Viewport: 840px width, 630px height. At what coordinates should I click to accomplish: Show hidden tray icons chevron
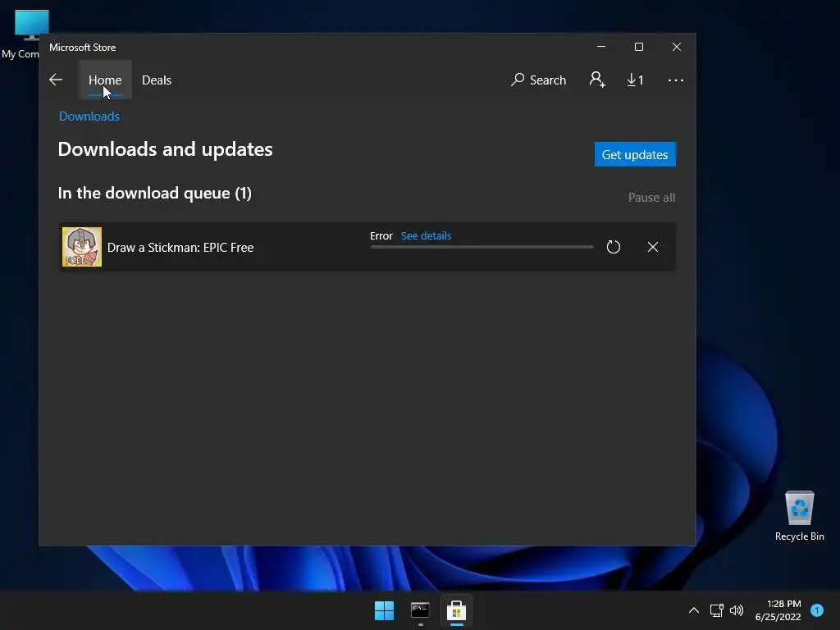pyautogui.click(x=694, y=610)
